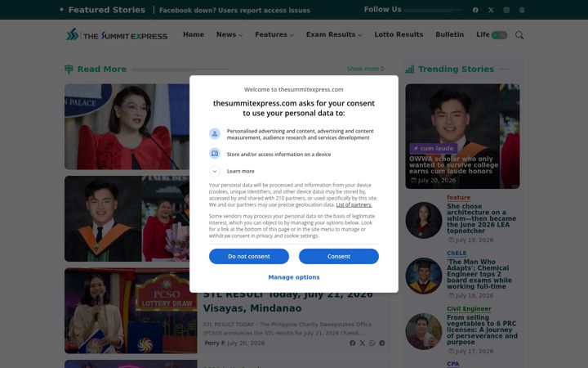This screenshot has width=588, height=368.
Task: Click author name Perry P.
Action: 215,343
